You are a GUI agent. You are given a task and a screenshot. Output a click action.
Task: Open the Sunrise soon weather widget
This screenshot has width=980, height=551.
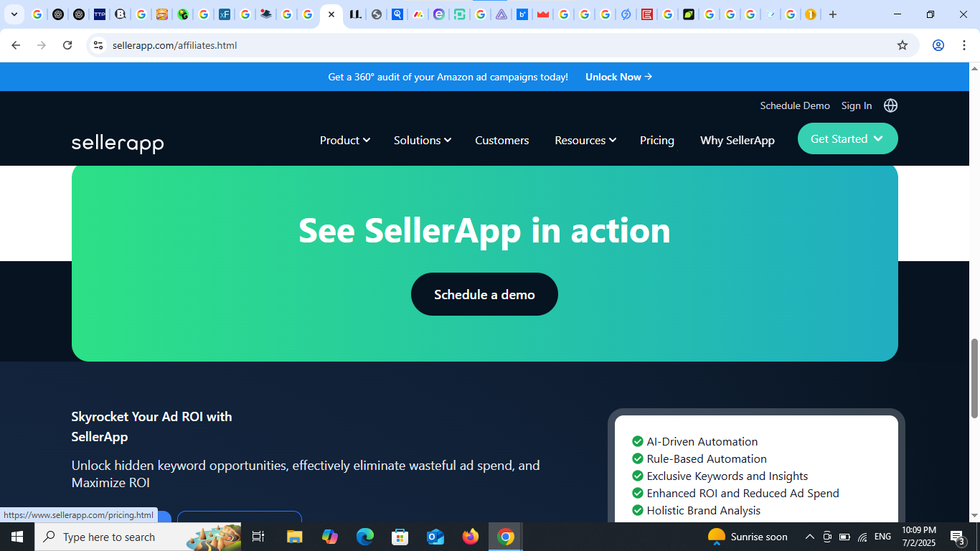[x=748, y=537]
